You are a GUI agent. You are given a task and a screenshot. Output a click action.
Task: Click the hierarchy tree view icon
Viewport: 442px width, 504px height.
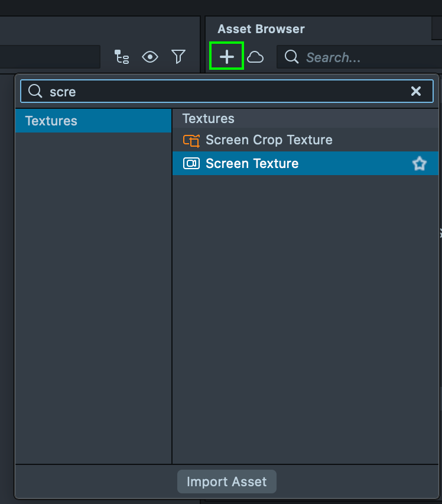coord(122,57)
